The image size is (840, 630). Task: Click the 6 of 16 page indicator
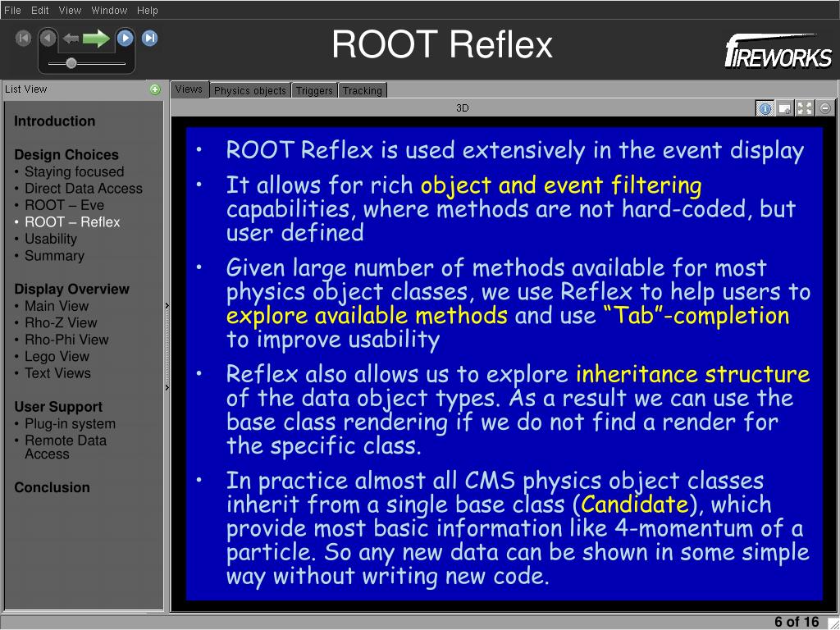tap(797, 622)
